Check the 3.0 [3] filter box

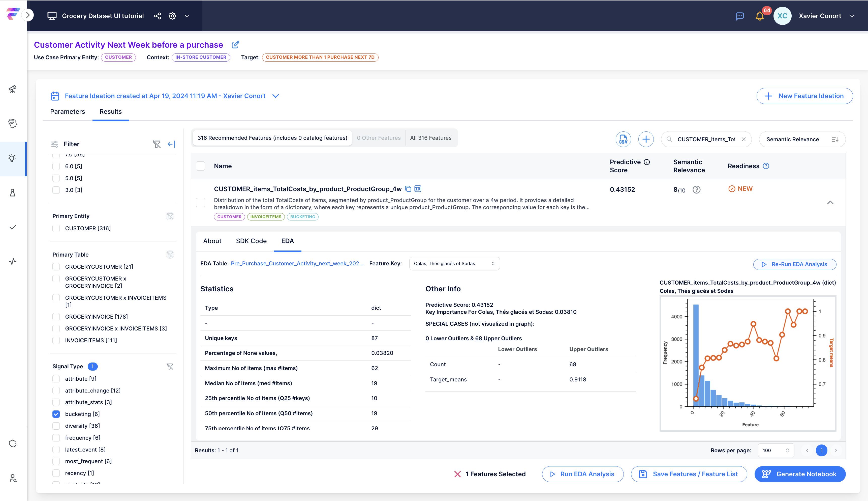pos(56,190)
